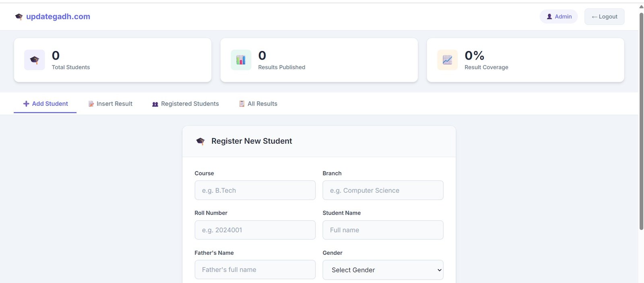This screenshot has width=644, height=283.
Task: Click the Register New Student header icon
Action: click(x=200, y=141)
